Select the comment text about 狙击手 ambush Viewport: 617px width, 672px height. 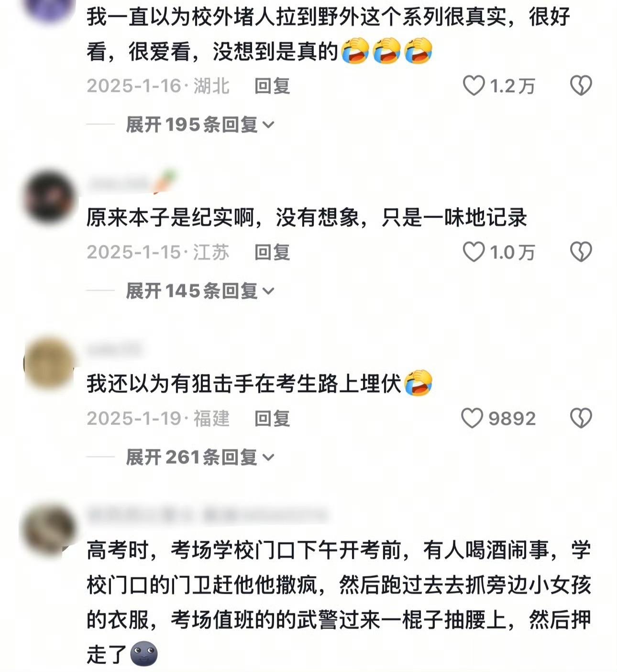pos(260,383)
